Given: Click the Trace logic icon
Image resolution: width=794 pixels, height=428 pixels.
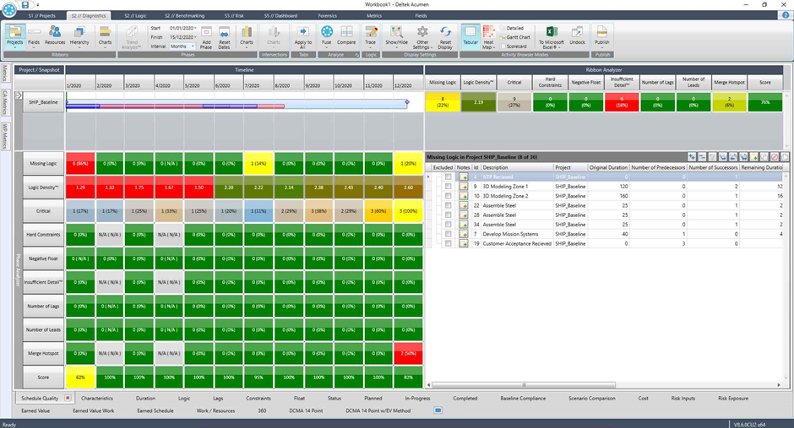Looking at the screenshot, I should click(371, 36).
